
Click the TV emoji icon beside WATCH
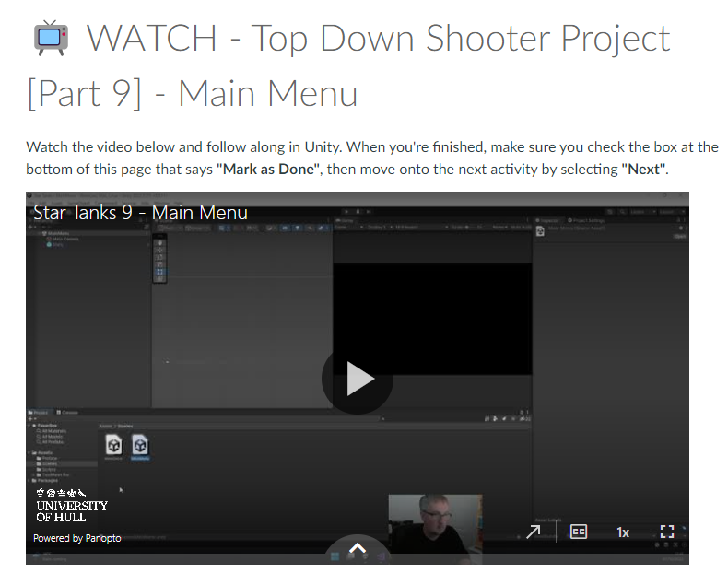(51, 40)
